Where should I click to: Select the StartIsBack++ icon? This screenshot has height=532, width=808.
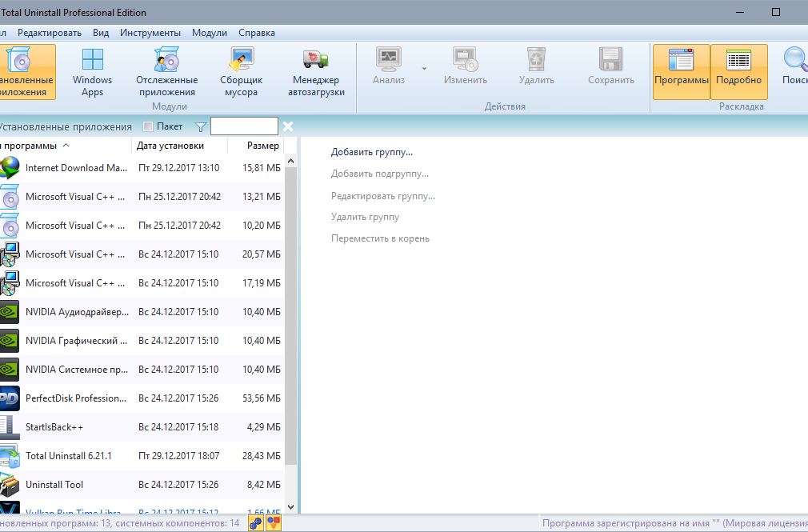[10, 427]
